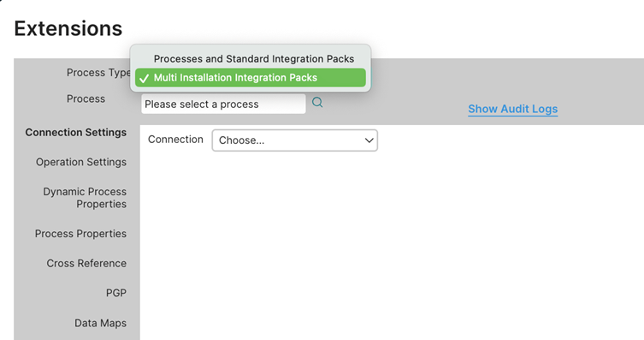
Task: Go to Dynamic Process Properties tab
Action: (x=85, y=198)
